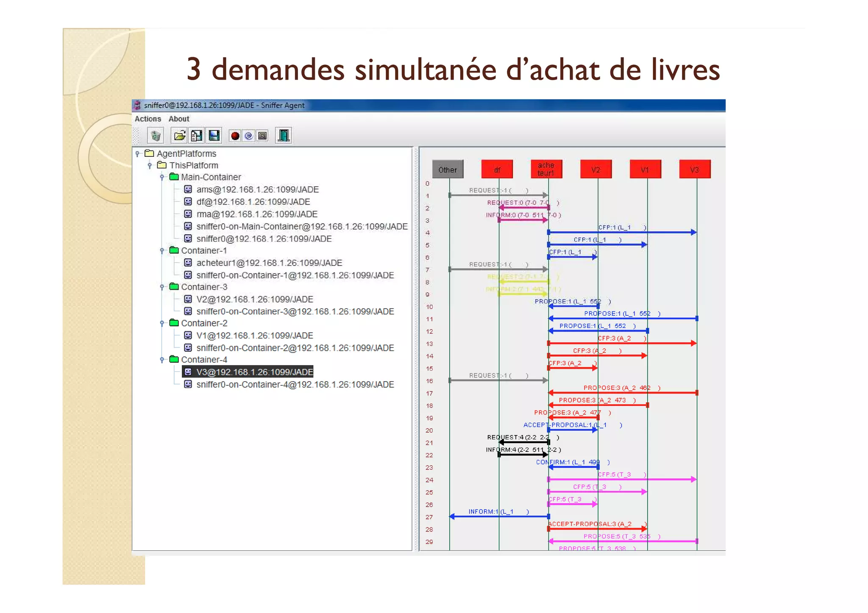Click the agent icon beside sniffer0-on-Container-4
868x613 pixels.
tap(188, 384)
